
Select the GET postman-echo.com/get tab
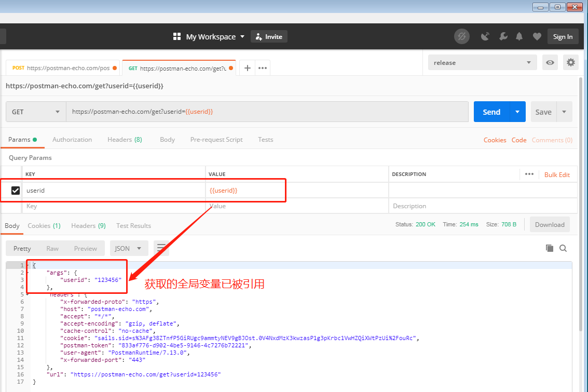[x=179, y=68]
